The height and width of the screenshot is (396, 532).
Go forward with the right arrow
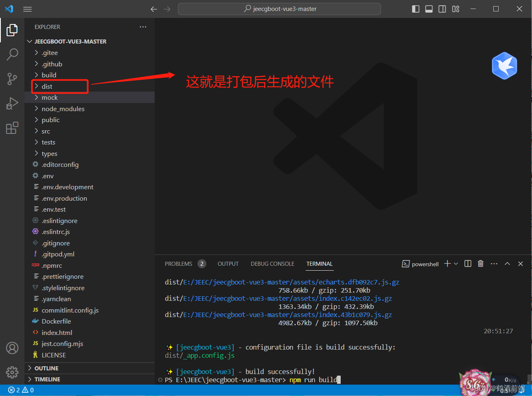pos(167,9)
